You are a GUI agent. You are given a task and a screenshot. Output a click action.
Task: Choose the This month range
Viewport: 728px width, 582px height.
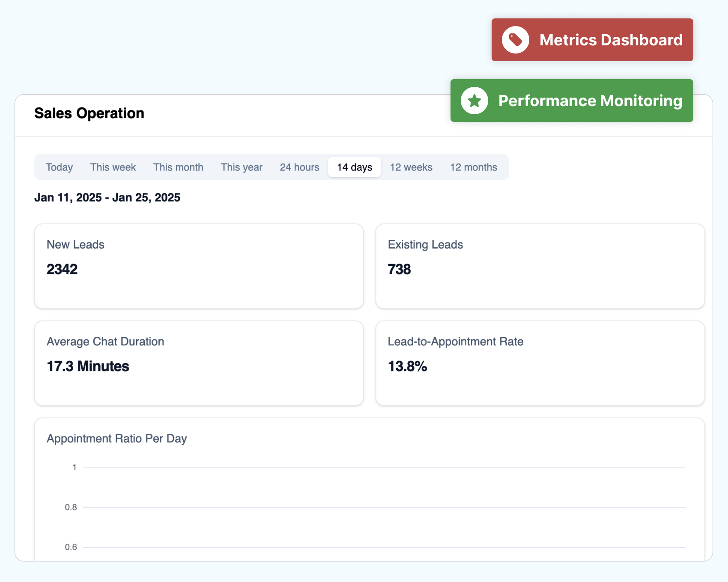click(178, 167)
